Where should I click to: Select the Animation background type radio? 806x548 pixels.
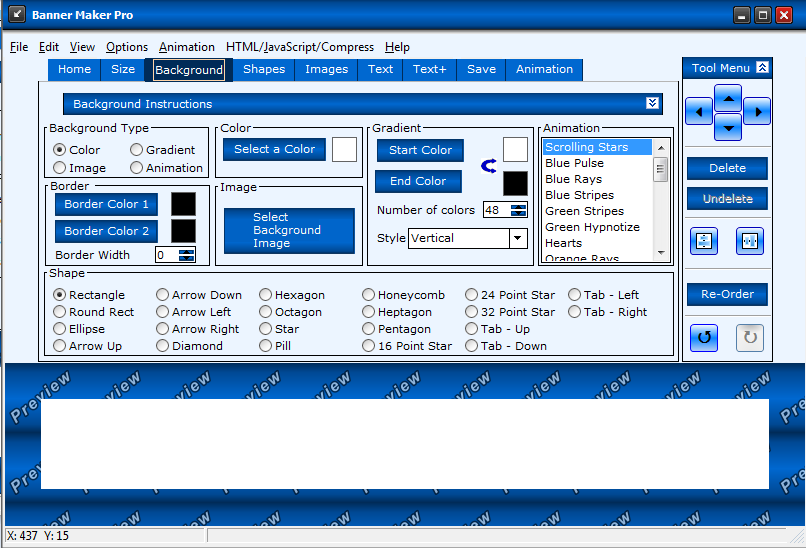[167, 168]
